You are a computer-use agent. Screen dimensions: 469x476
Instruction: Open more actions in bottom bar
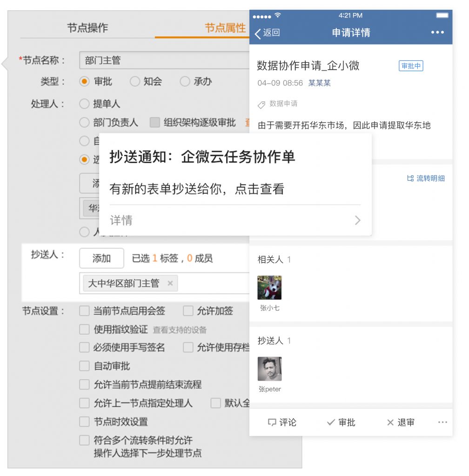point(442,422)
